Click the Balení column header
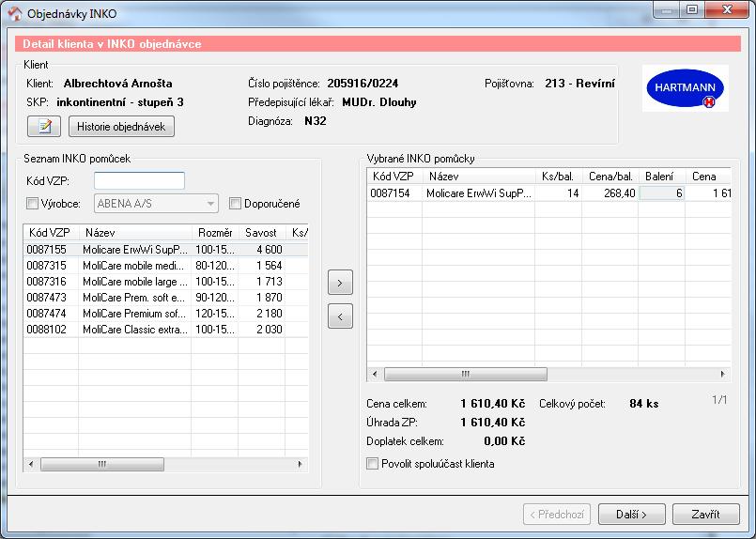The width and height of the screenshot is (756, 539). tap(661, 177)
